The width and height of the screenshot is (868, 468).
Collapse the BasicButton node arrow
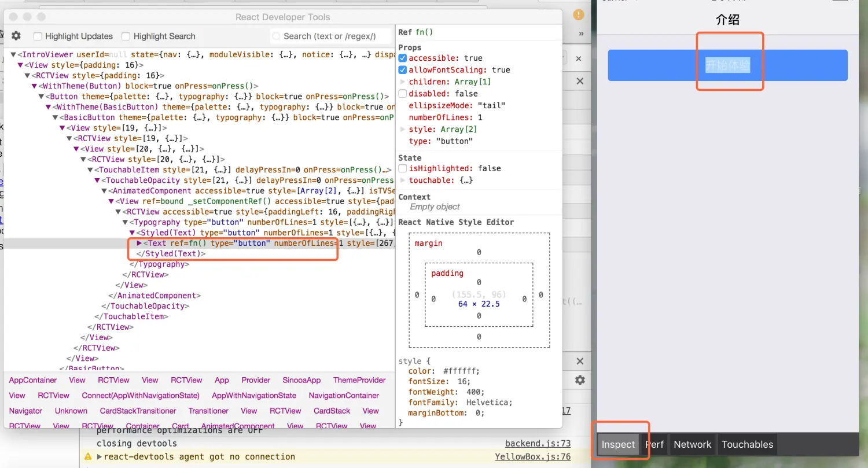(x=55, y=117)
